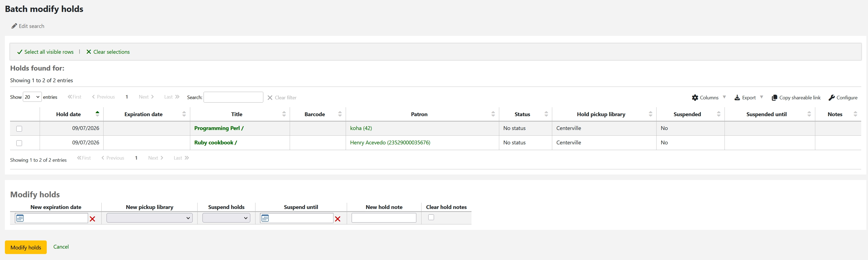This screenshot has height=260, width=868.
Task: Open the Suspend holds dropdown
Action: point(226,218)
